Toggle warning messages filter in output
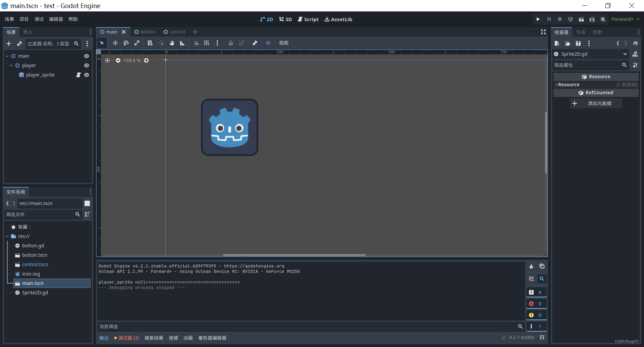Screen dimensions: 644x347 point(536,315)
